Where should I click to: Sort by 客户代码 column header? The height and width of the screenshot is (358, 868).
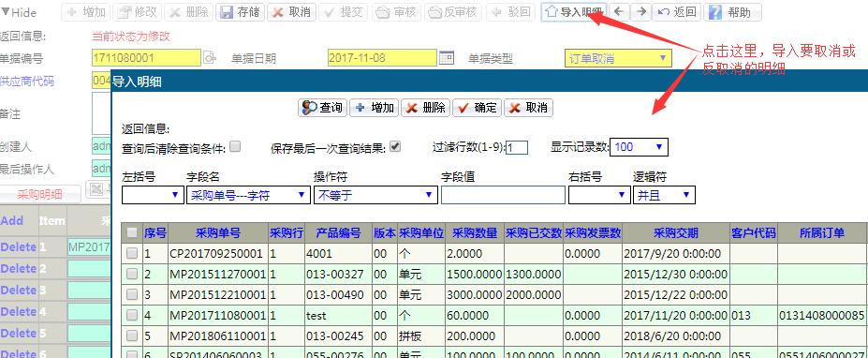(754, 233)
